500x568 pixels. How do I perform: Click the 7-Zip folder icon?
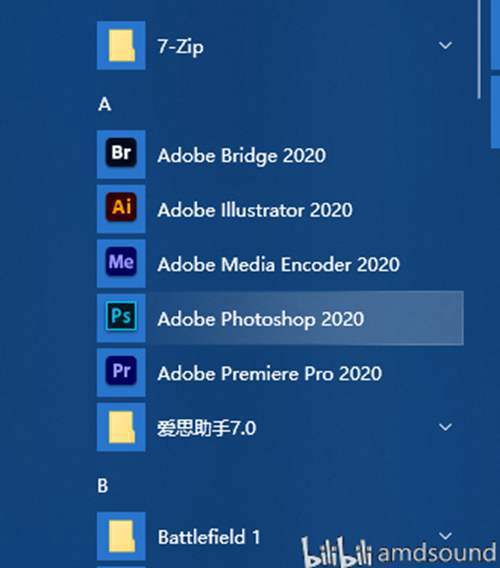click(x=121, y=45)
